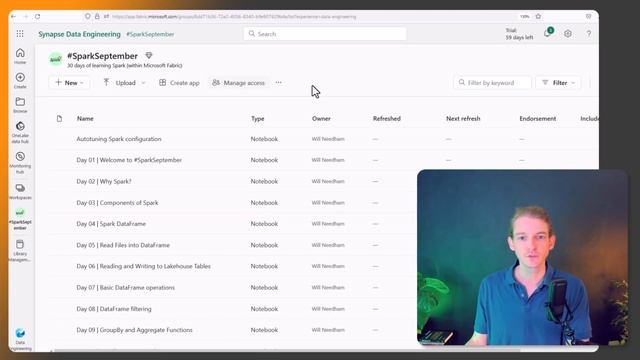This screenshot has height=360, width=640.
Task: Open Day 05 Read Files into DataFrame
Action: coord(123,245)
